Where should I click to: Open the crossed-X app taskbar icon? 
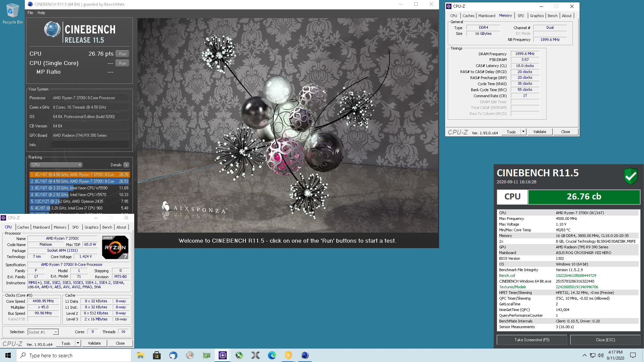tap(256, 355)
